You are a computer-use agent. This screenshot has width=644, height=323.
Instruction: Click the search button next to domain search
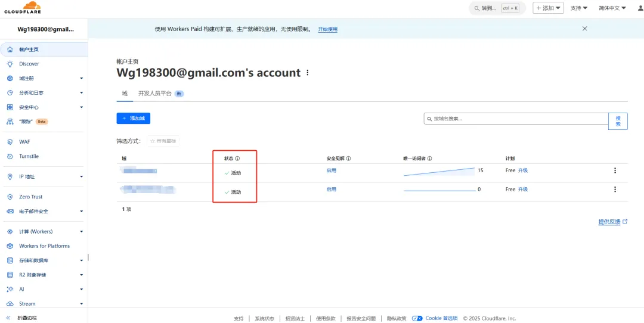point(618,121)
